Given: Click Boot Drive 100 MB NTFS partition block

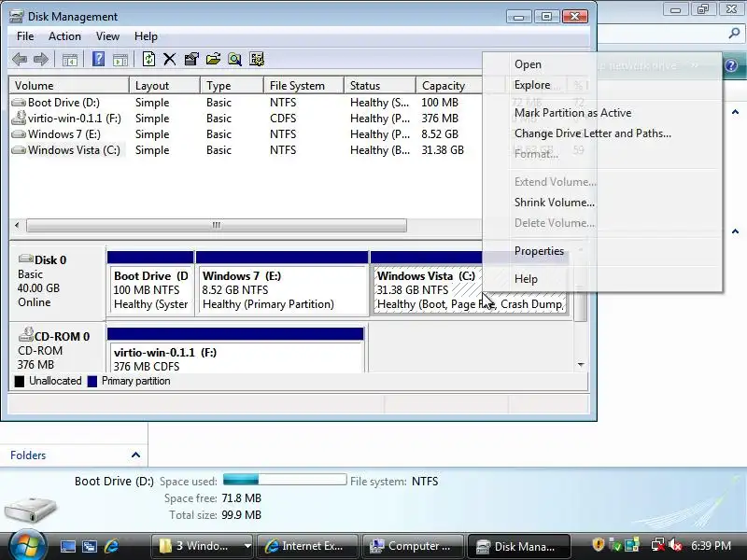Looking at the screenshot, I should tap(150, 289).
